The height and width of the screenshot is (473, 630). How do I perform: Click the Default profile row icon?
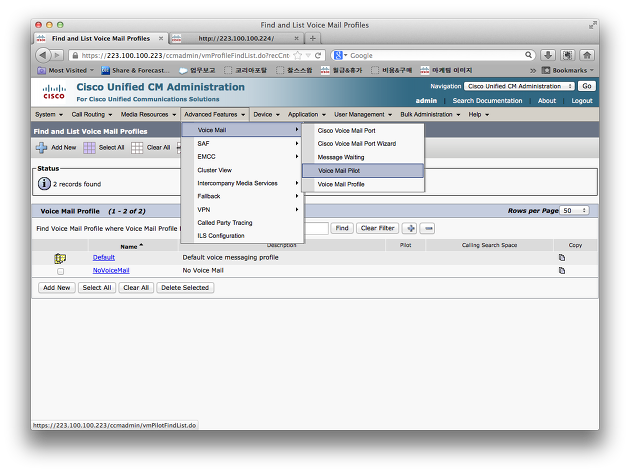(60, 258)
